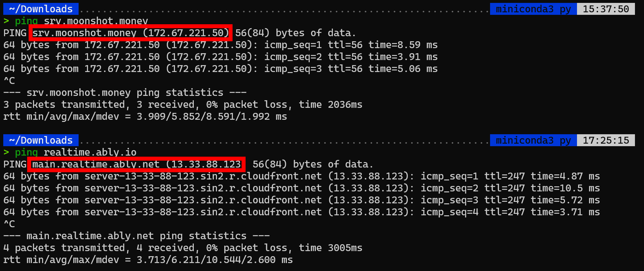Click the 4 packets transmitted summary line
The height and width of the screenshot is (271, 644).
[x=183, y=248]
